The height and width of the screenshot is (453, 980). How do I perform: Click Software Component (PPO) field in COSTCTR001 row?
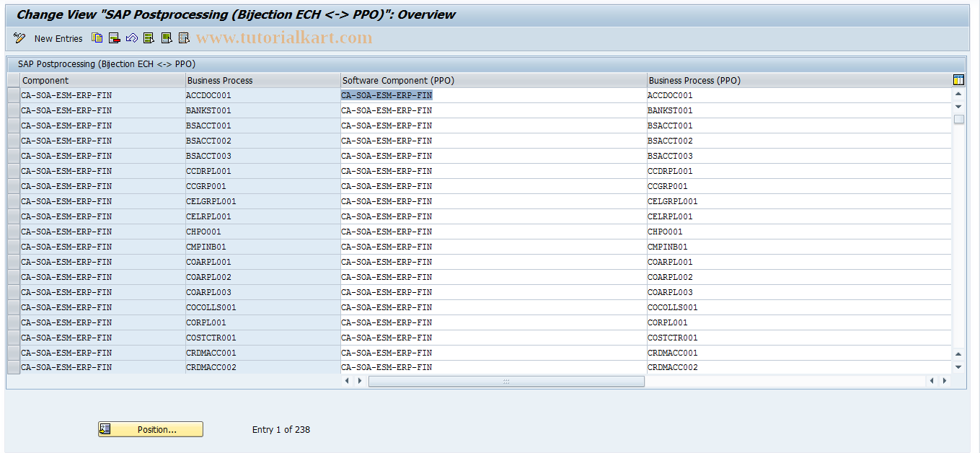coord(494,338)
